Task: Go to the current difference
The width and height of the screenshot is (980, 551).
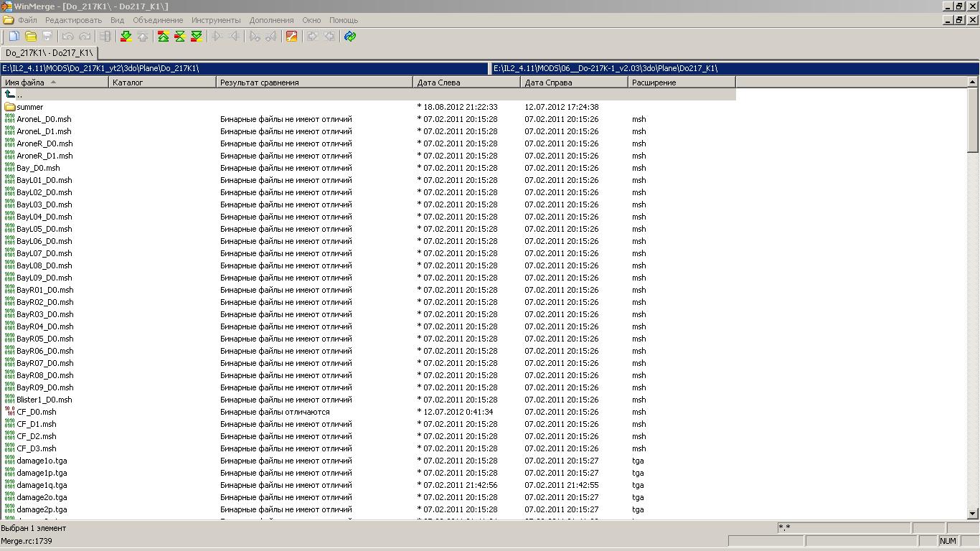Action: [179, 37]
